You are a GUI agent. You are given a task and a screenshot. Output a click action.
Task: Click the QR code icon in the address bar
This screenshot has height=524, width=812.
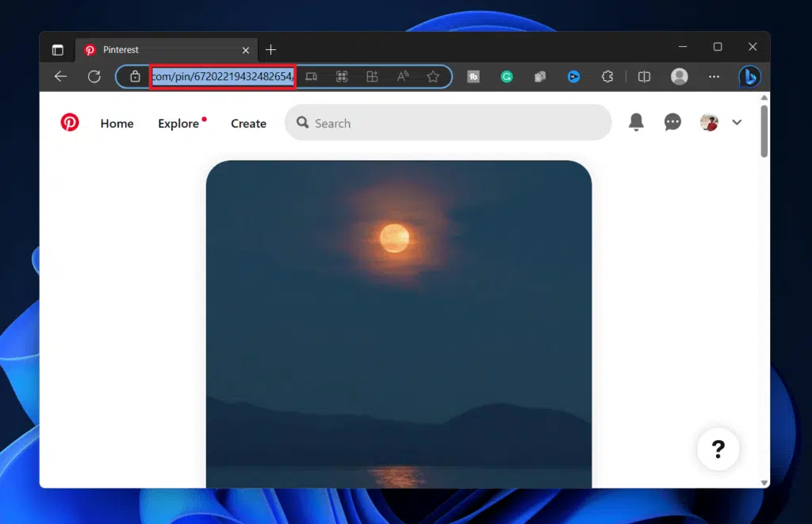pos(342,77)
